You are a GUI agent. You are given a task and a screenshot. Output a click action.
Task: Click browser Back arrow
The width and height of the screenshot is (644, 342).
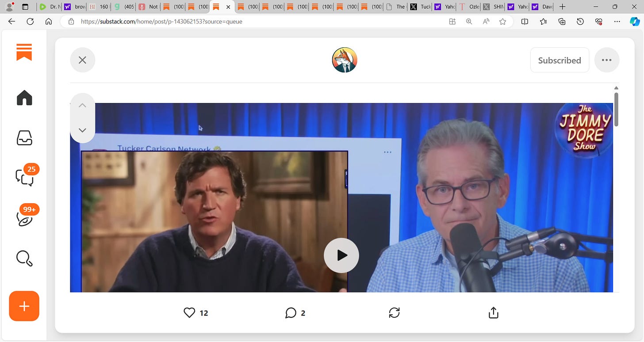[11, 21]
